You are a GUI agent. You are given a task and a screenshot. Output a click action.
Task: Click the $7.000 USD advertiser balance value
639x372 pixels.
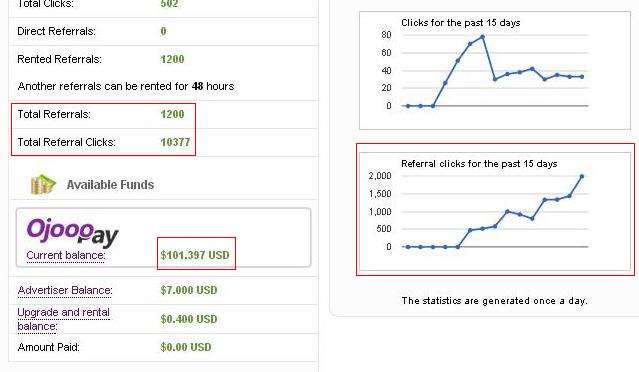(189, 291)
